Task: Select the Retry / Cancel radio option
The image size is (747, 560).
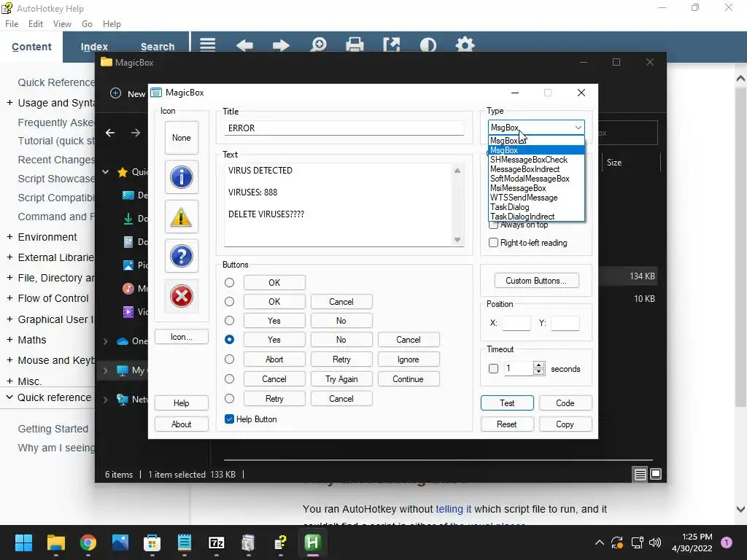Action: click(x=229, y=399)
